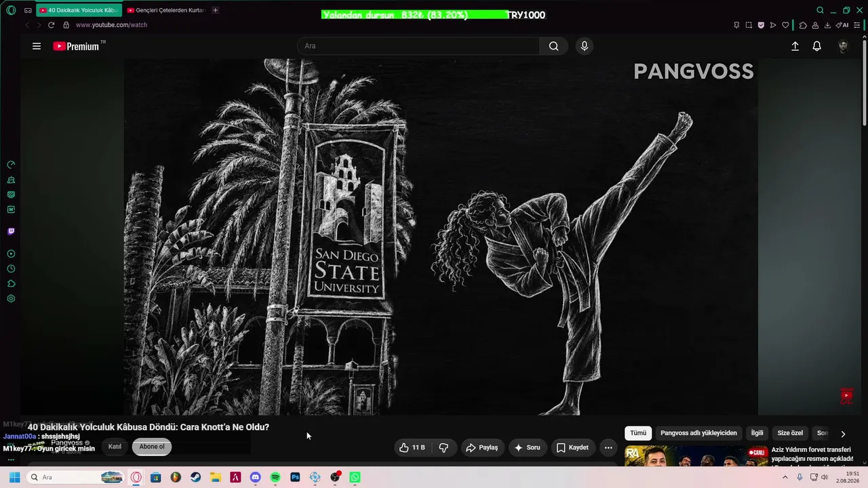
Task: Click the Windows taskbar search box
Action: point(76,477)
